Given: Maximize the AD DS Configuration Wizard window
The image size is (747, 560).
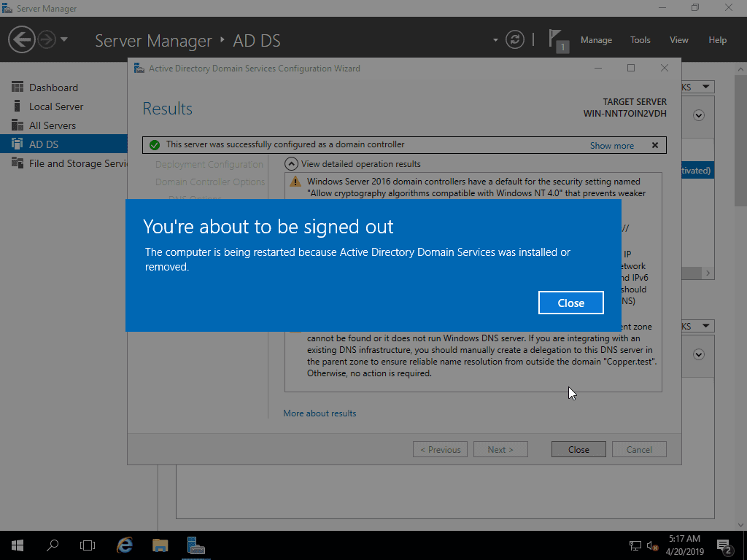Looking at the screenshot, I should pyautogui.click(x=631, y=68).
